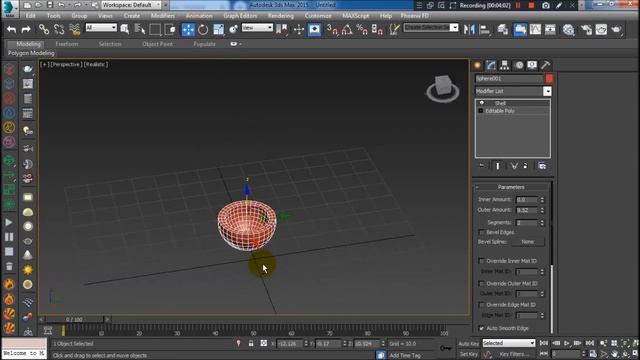The width and height of the screenshot is (640, 360).
Task: Activate the Select and Move tool
Action: click(188, 29)
